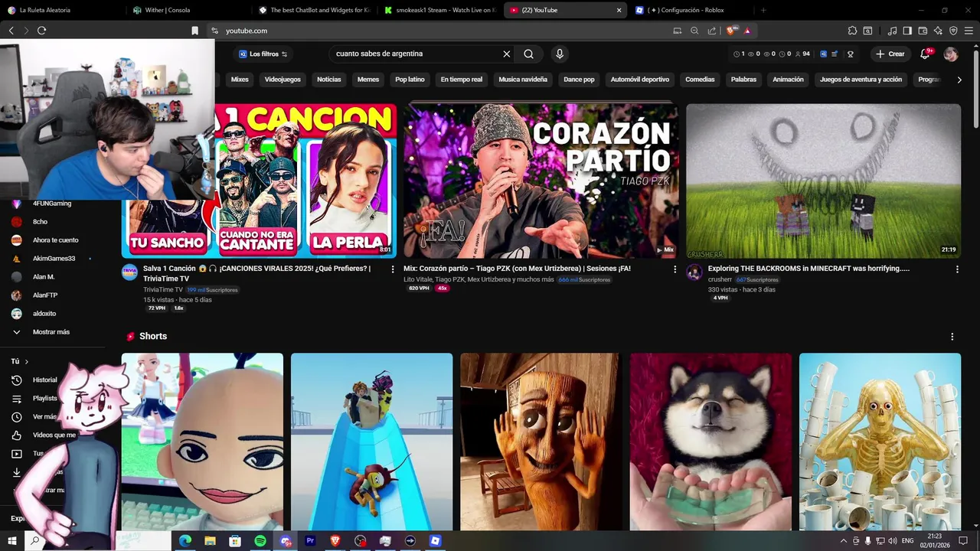Open the YouTube account avatar menu
Image resolution: width=980 pixels, height=551 pixels.
951,54
